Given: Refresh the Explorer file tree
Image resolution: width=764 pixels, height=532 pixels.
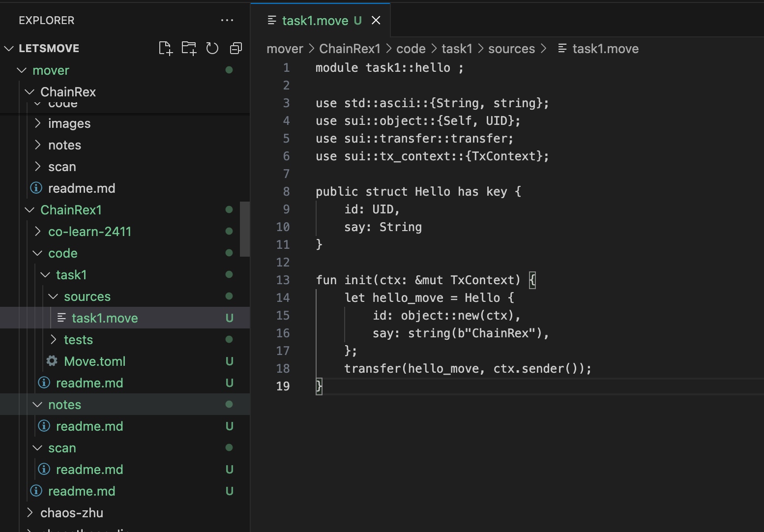Looking at the screenshot, I should tap(212, 48).
